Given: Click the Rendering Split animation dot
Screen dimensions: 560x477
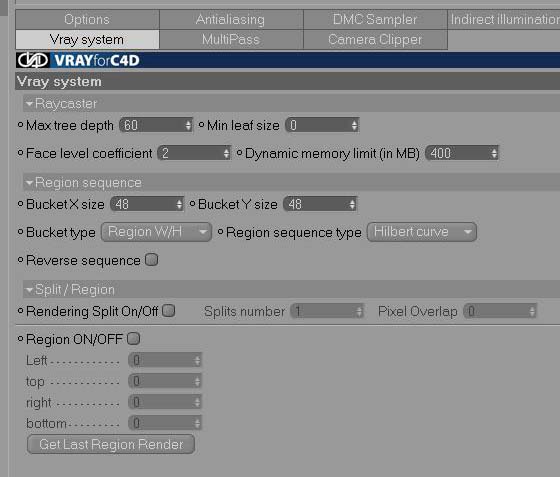Looking at the screenshot, I should (20, 311).
